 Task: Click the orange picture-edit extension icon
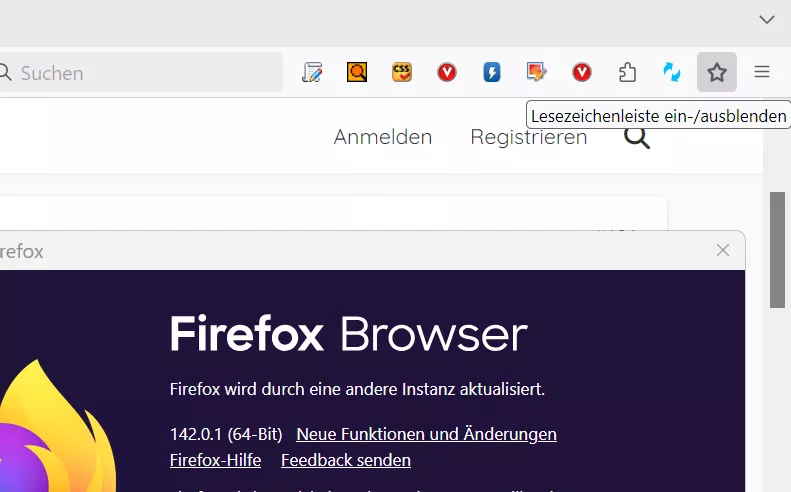[536, 72]
